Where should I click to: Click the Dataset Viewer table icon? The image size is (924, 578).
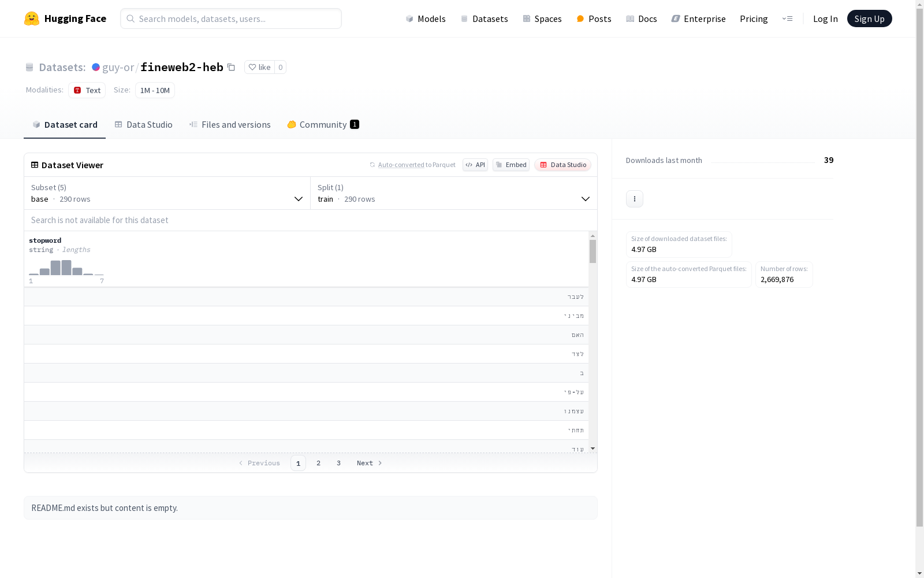pyautogui.click(x=35, y=165)
